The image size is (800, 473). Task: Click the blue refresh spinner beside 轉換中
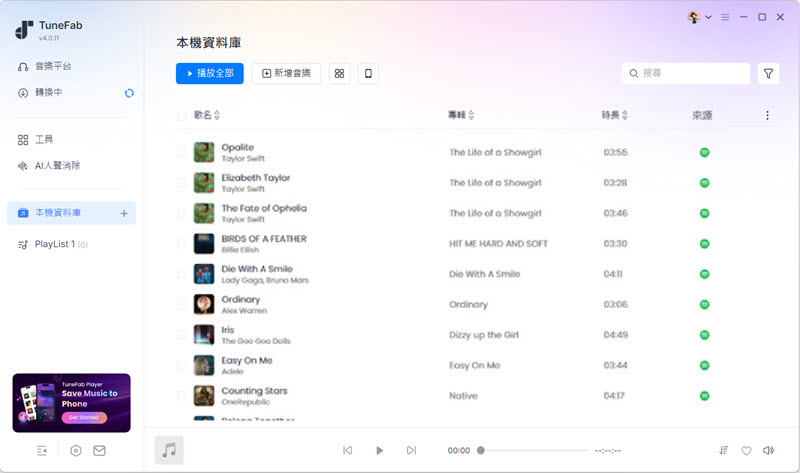tap(129, 93)
